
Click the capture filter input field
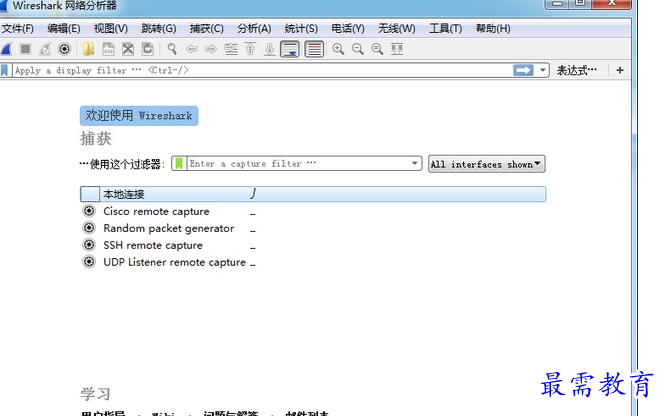click(298, 163)
